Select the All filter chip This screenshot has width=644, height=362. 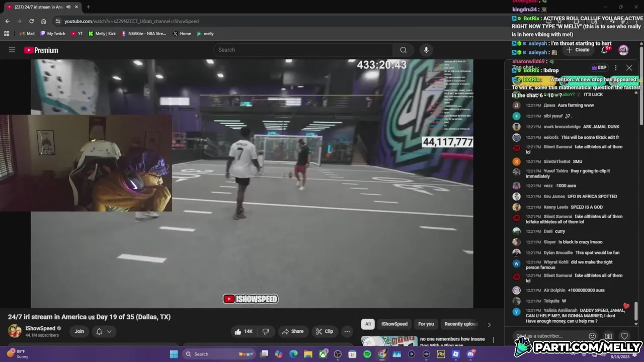click(368, 324)
